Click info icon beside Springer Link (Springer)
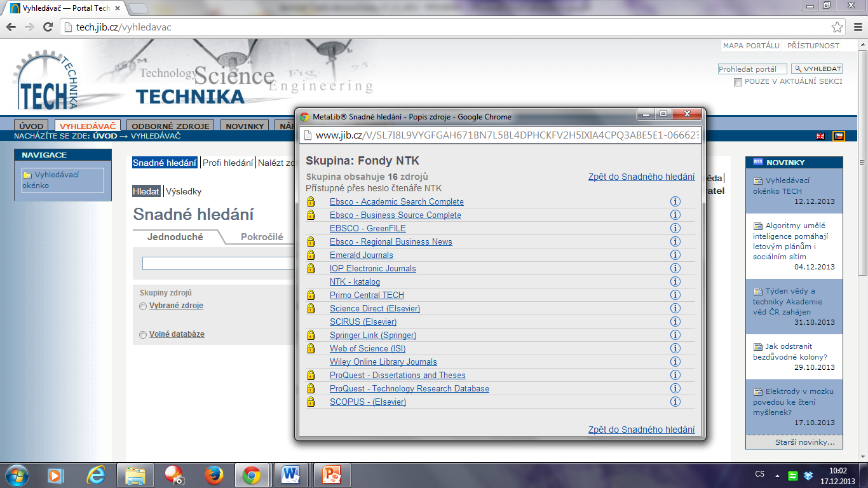 coord(675,335)
